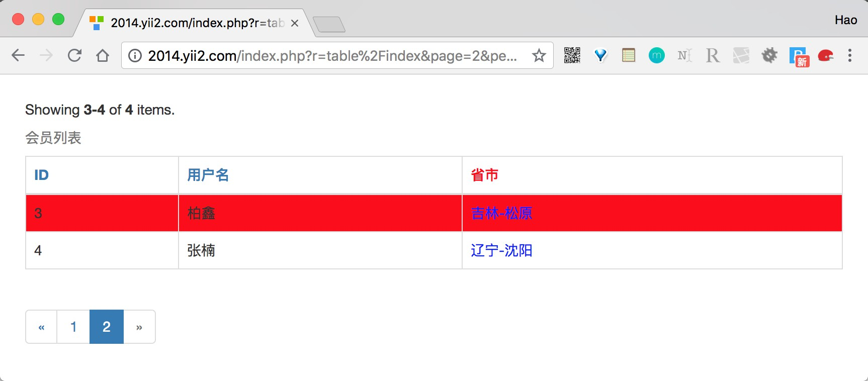Open the 吉林-松原 link
Image resolution: width=868 pixels, height=381 pixels.
501,213
